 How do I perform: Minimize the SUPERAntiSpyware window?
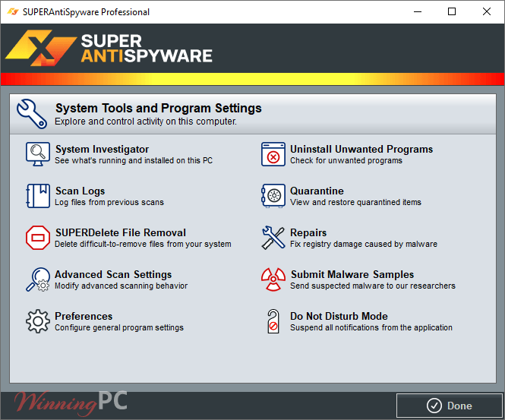click(x=418, y=12)
